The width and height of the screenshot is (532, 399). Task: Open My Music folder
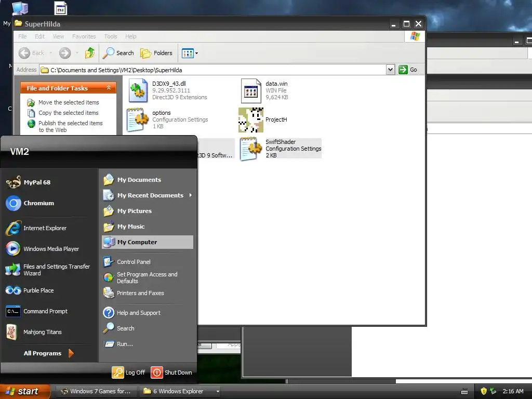pos(147,227)
